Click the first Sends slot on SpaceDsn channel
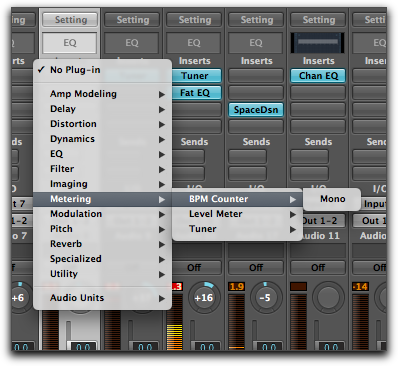 coord(248,157)
